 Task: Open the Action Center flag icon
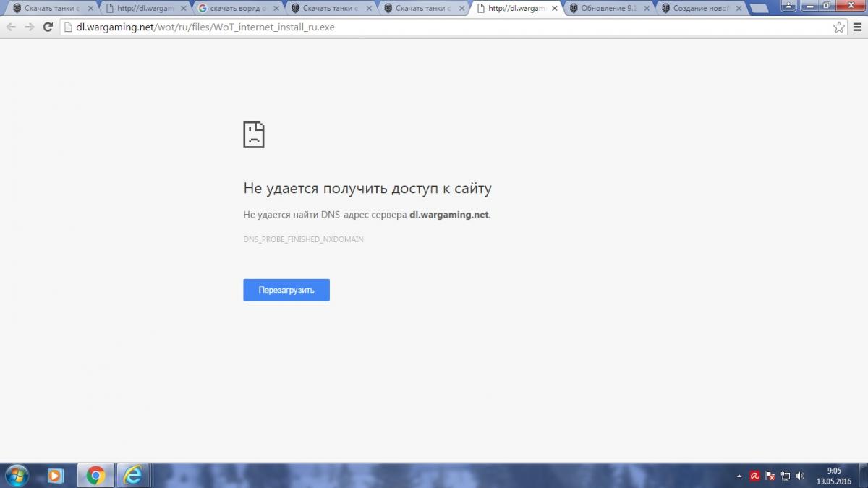pyautogui.click(x=770, y=476)
